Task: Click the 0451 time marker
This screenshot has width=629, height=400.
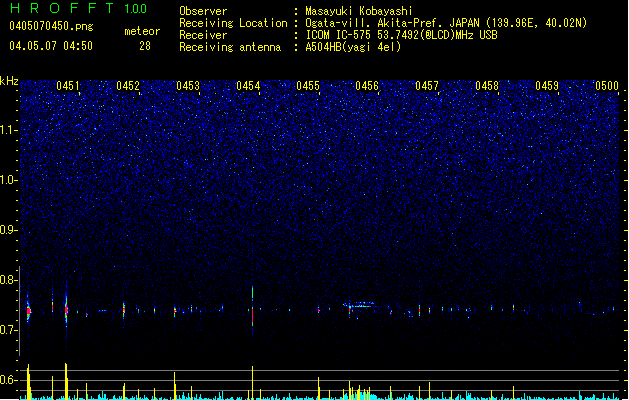Action: (x=68, y=86)
